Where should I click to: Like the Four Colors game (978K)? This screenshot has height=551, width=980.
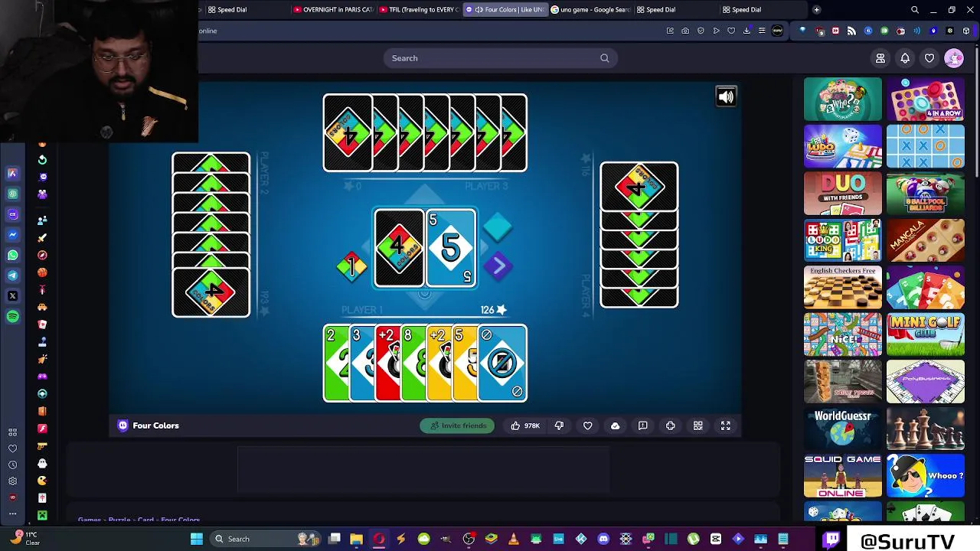(x=525, y=425)
